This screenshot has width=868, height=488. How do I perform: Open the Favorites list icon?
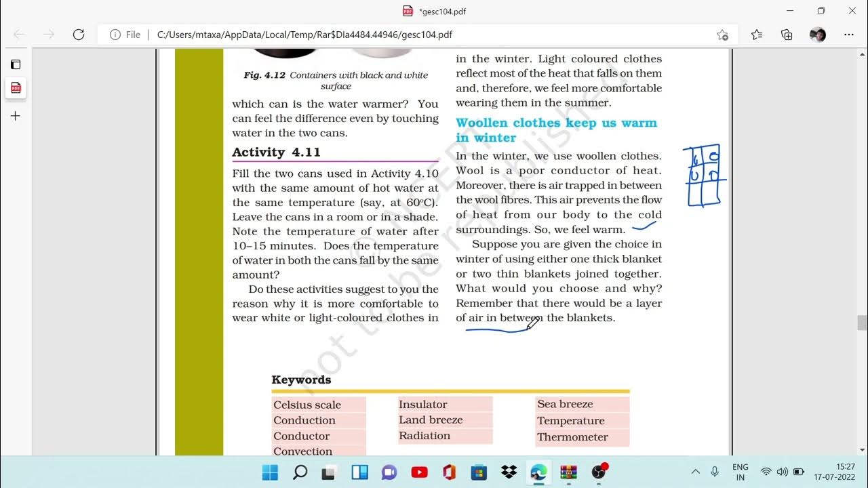(757, 35)
